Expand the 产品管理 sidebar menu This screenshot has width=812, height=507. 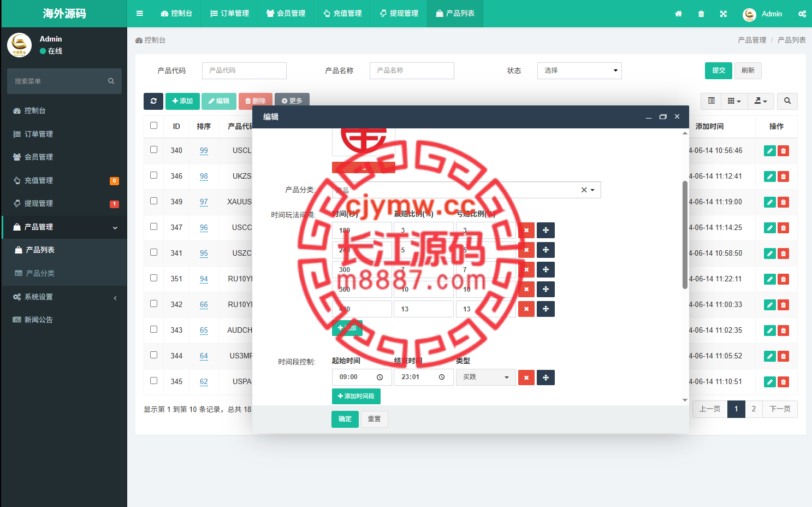click(x=64, y=227)
